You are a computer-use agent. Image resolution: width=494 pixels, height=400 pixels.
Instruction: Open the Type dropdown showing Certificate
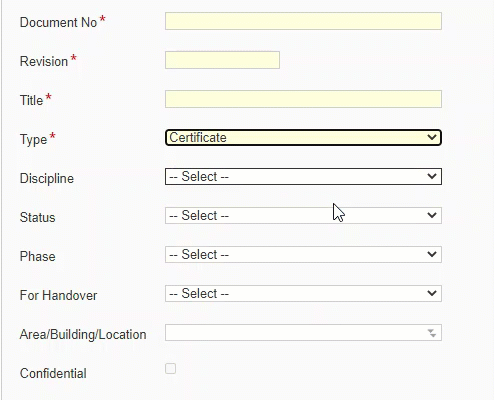click(x=303, y=138)
